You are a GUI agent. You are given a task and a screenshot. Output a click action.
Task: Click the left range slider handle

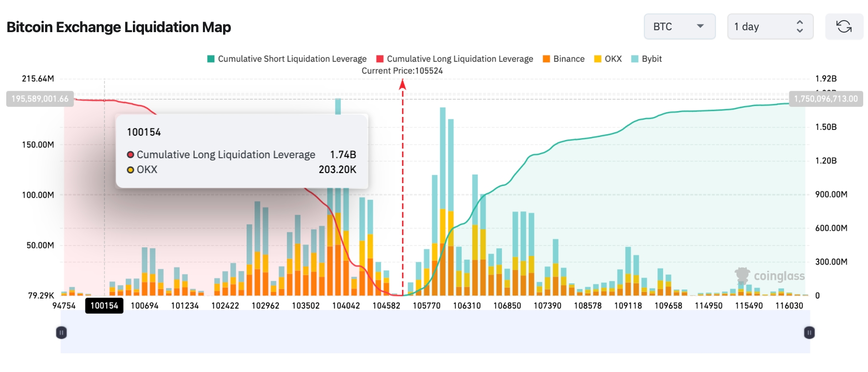(61, 333)
